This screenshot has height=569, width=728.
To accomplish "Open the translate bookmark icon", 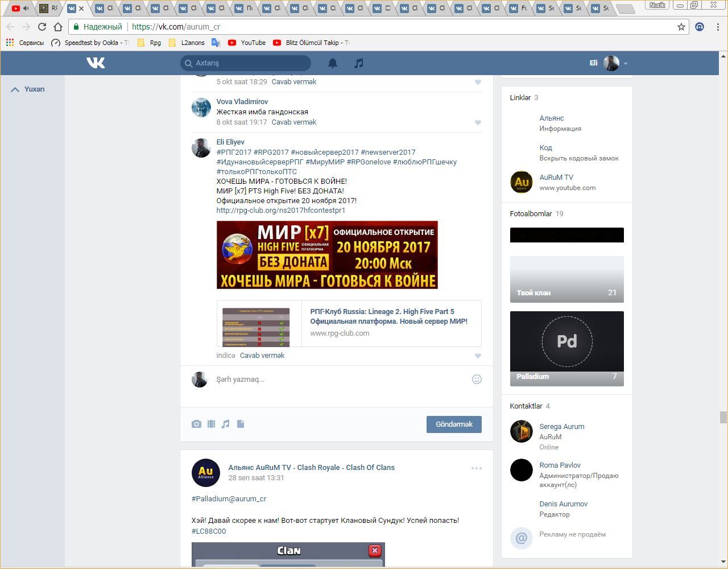I will [216, 43].
